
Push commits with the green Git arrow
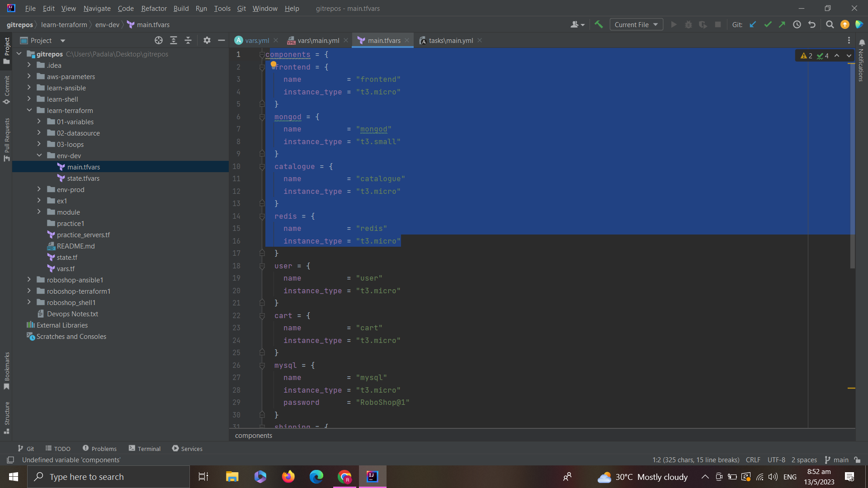click(782, 24)
